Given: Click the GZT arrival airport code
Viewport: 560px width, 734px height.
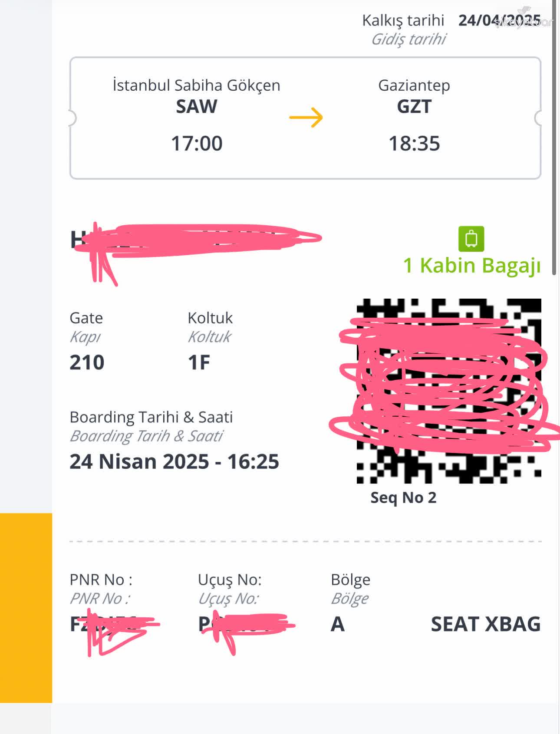Looking at the screenshot, I should pos(414,107).
